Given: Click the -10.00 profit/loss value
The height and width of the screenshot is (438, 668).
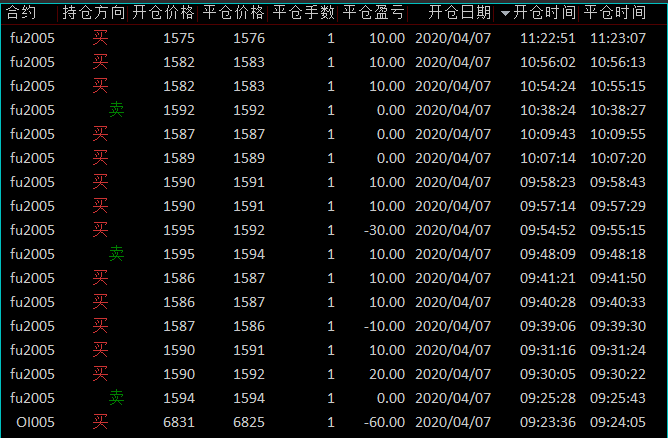Looking at the screenshot, I should coord(384,326).
